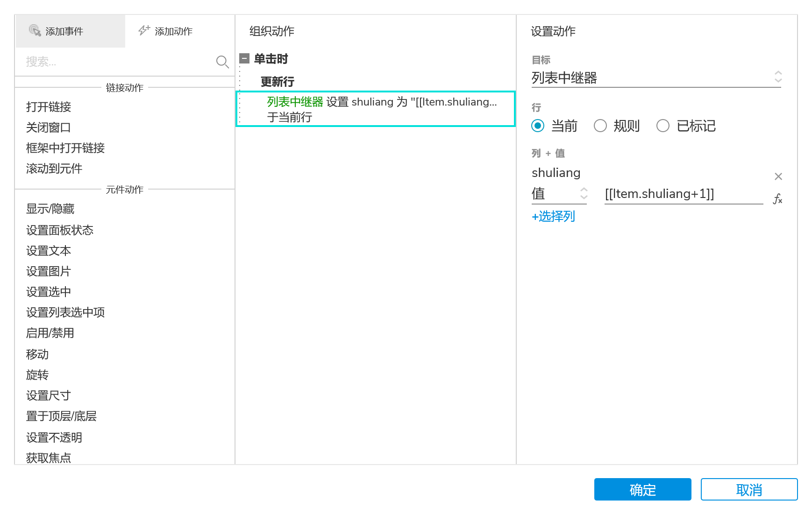Select the 规则 row radio button

coord(600,126)
